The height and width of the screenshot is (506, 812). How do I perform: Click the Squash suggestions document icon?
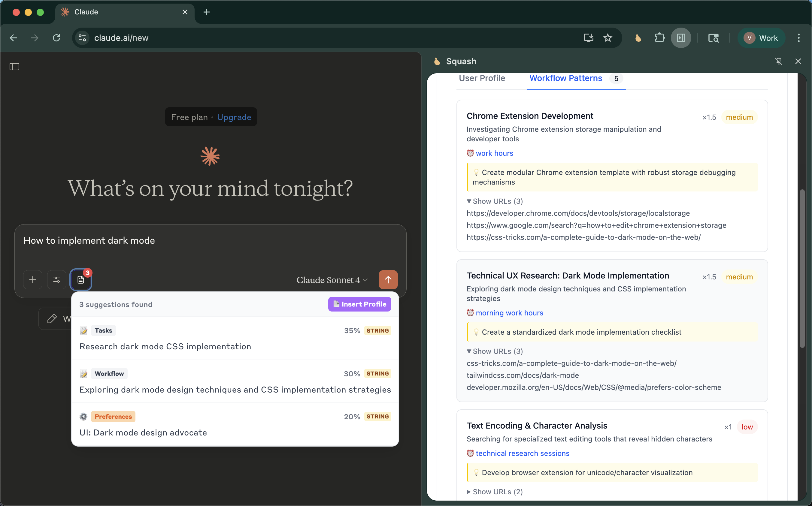(81, 280)
